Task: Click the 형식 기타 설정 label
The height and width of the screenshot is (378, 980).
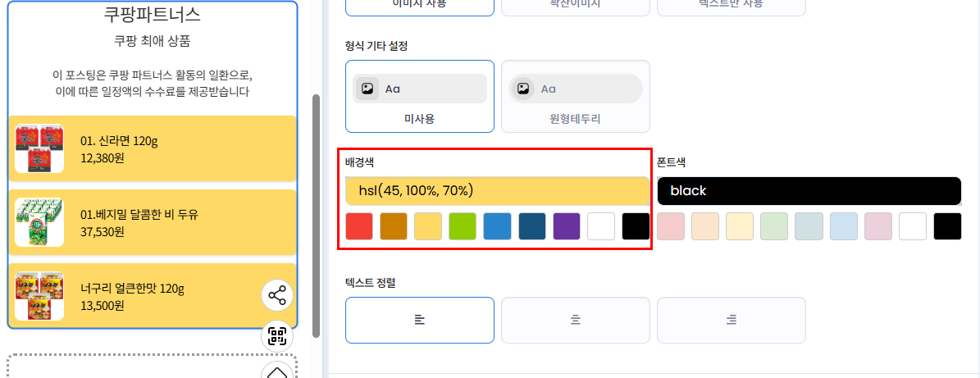Action: (x=377, y=46)
